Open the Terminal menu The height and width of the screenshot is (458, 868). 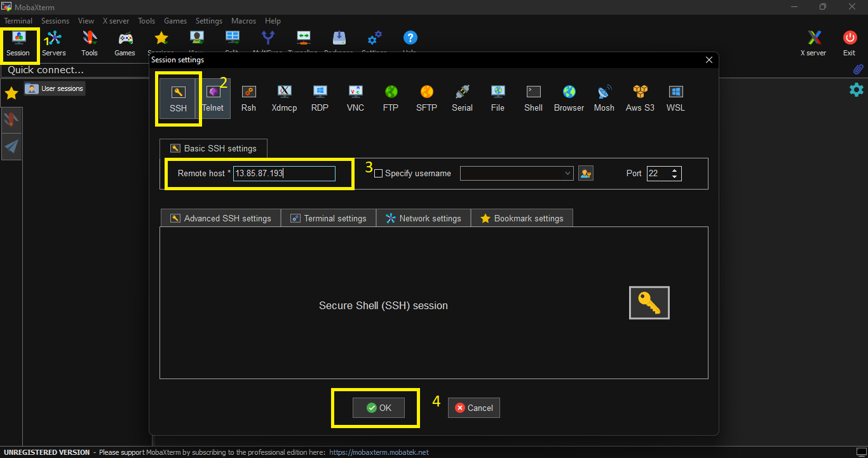coord(18,21)
